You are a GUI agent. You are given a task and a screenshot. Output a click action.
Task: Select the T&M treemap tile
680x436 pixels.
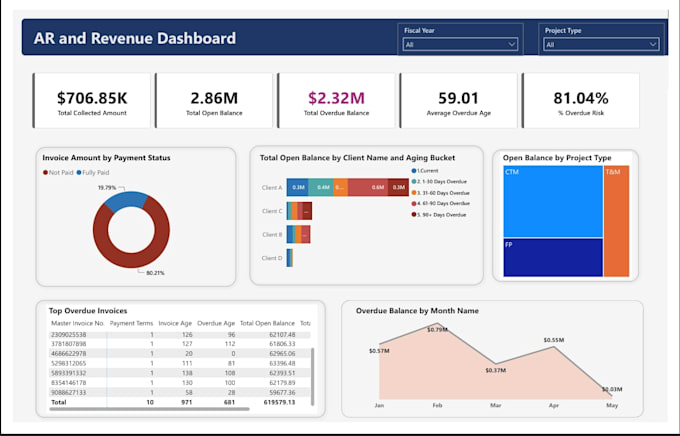(x=616, y=221)
